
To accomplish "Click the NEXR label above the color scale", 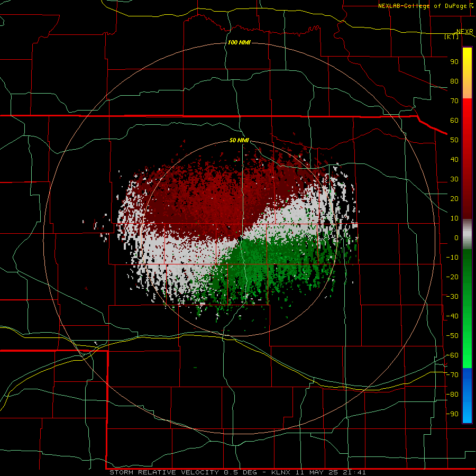I will 465,32.
